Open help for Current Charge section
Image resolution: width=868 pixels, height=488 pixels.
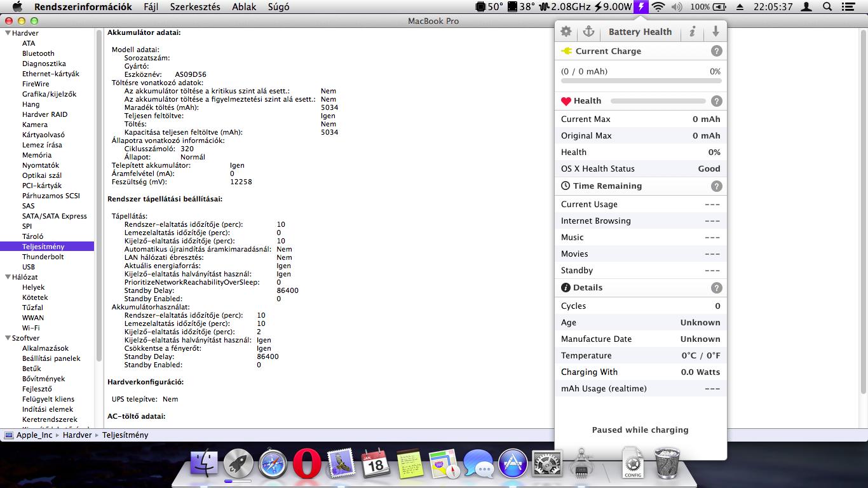click(x=716, y=51)
